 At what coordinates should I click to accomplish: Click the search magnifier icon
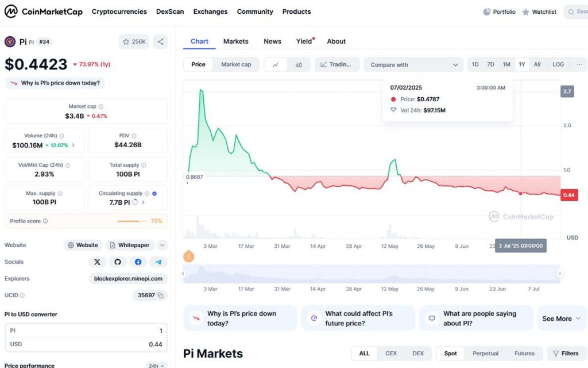point(571,12)
